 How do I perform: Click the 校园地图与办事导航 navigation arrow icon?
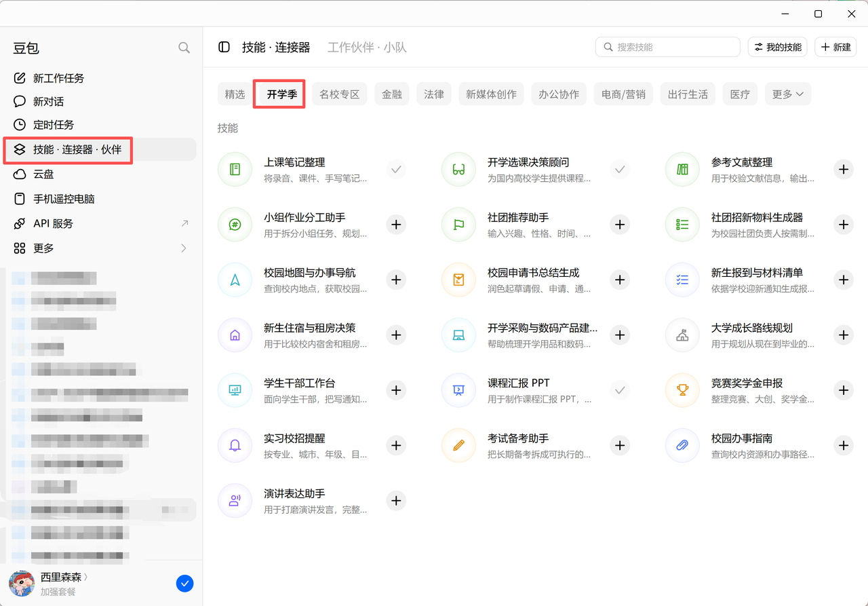click(x=235, y=280)
